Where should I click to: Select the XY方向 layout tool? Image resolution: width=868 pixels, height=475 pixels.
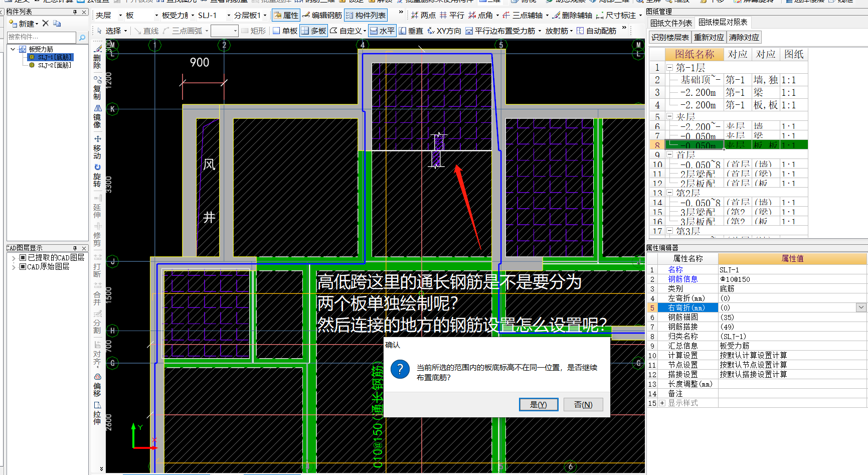point(444,31)
